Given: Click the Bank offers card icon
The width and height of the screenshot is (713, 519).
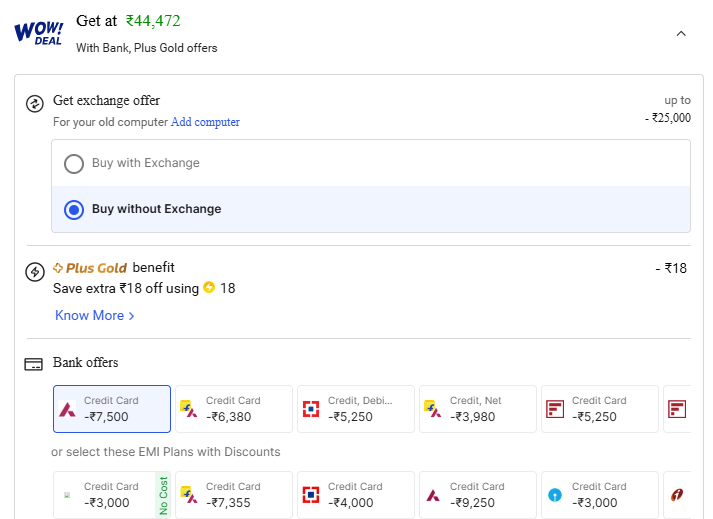Looking at the screenshot, I should pyautogui.click(x=34, y=364).
